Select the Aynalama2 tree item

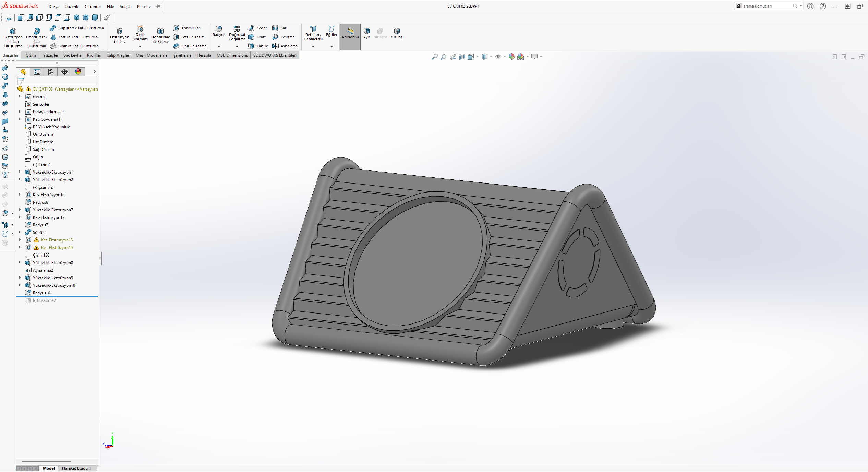pos(43,270)
